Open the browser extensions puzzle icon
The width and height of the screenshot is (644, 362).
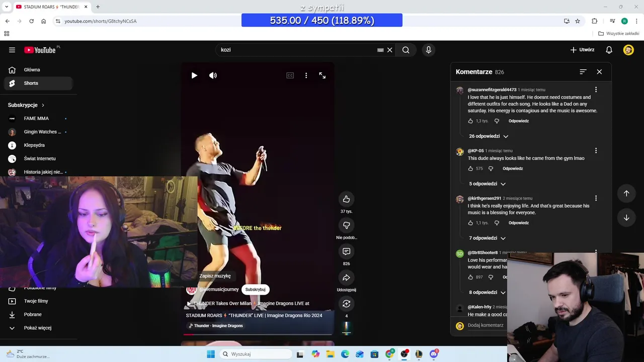(x=595, y=21)
